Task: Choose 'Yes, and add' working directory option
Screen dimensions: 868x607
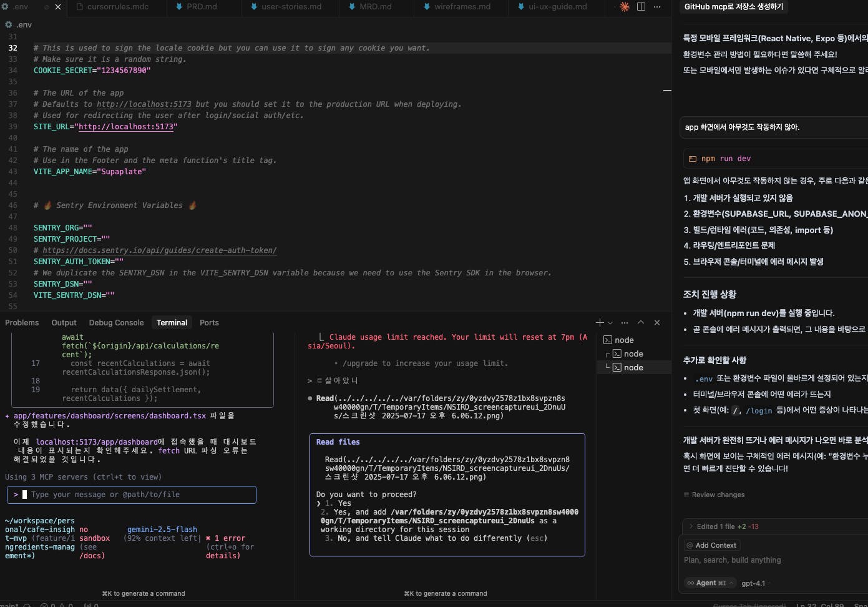Action: pos(449,521)
